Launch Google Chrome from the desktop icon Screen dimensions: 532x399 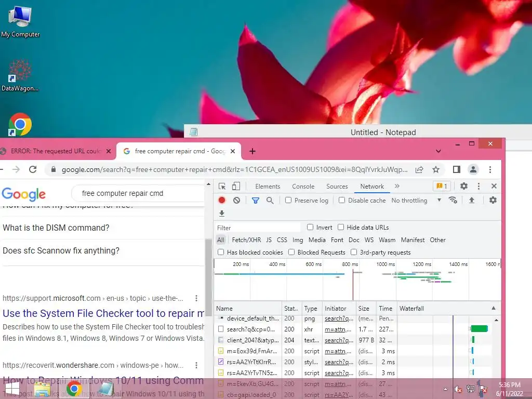20,124
